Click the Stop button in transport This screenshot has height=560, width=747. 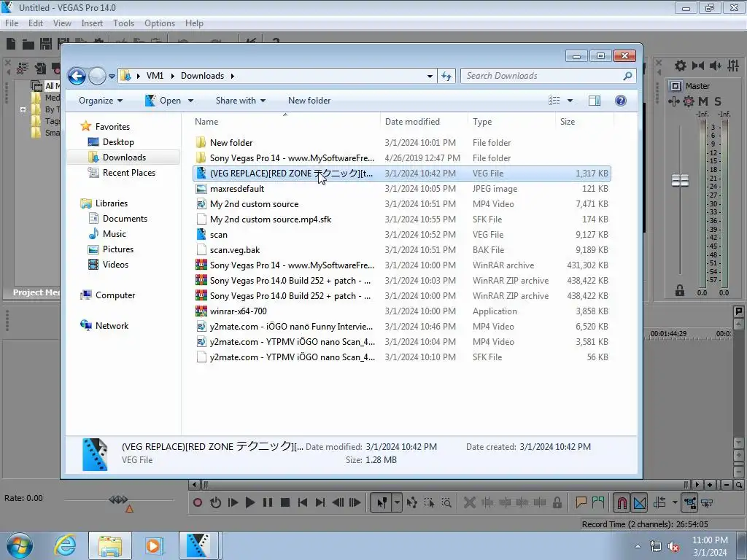[285, 502]
